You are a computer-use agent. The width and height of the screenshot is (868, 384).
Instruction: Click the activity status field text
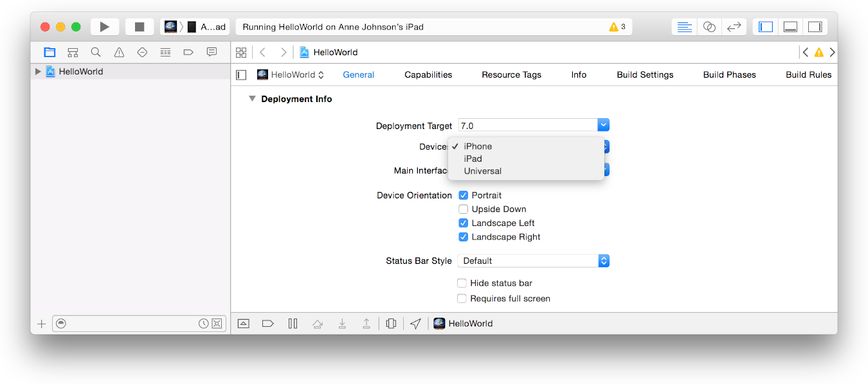(x=333, y=27)
